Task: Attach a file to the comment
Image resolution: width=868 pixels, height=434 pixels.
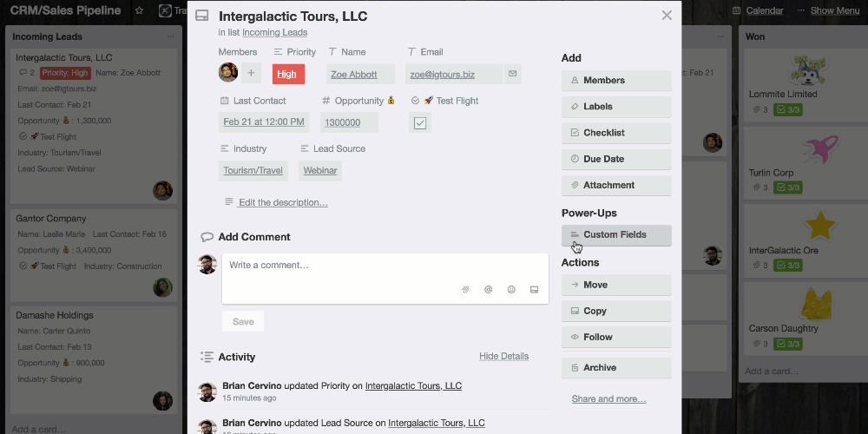Action: coord(465,290)
